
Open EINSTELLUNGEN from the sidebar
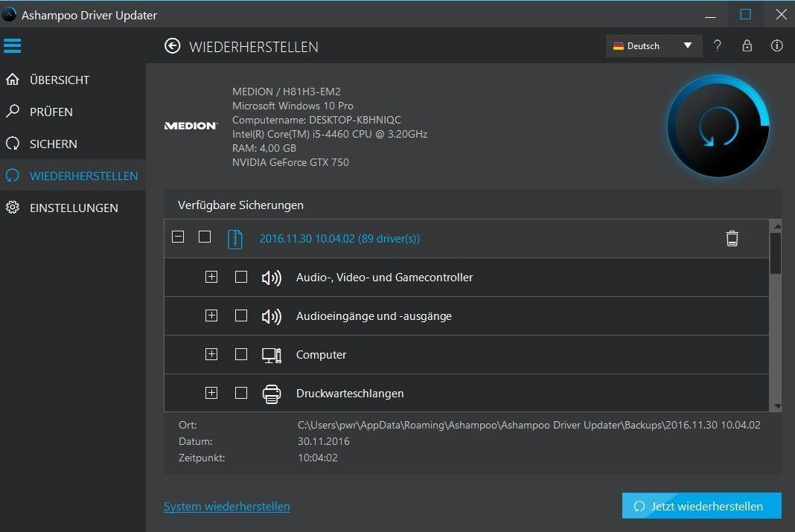tap(73, 208)
